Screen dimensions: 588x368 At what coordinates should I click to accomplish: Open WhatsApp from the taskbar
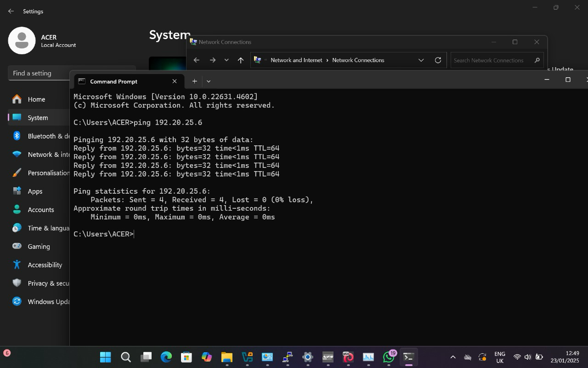pyautogui.click(x=389, y=357)
